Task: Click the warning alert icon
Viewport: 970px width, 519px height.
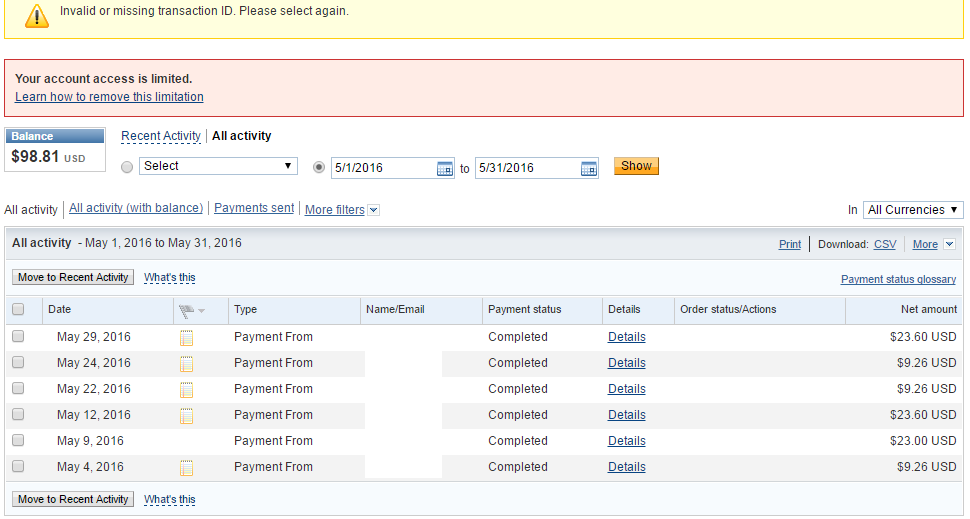Action: tap(37, 14)
